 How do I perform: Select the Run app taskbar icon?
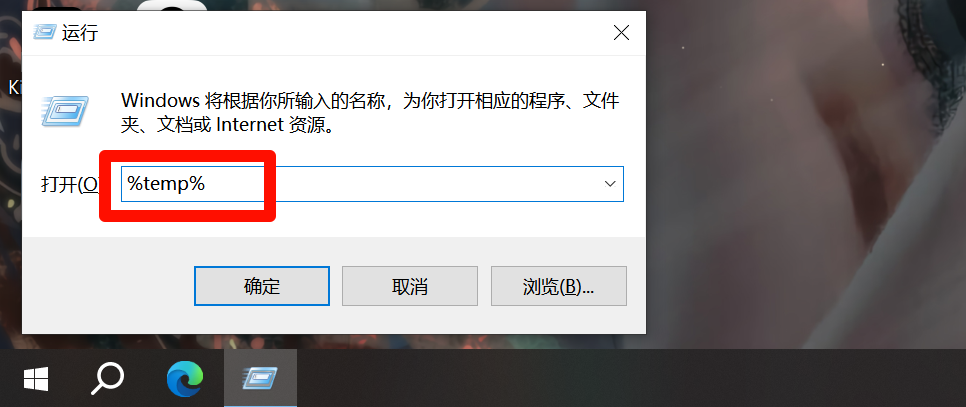click(260, 379)
